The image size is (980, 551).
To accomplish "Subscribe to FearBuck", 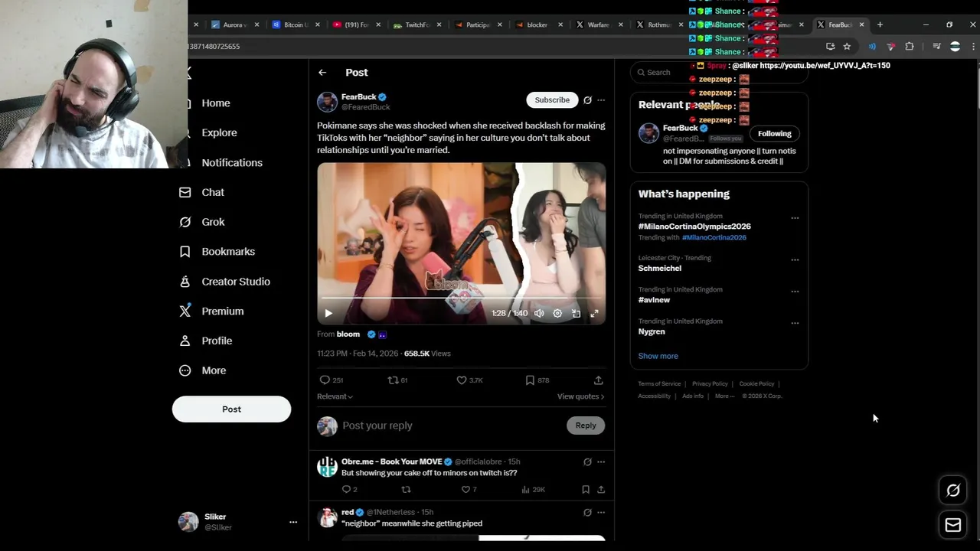I will click(x=552, y=100).
